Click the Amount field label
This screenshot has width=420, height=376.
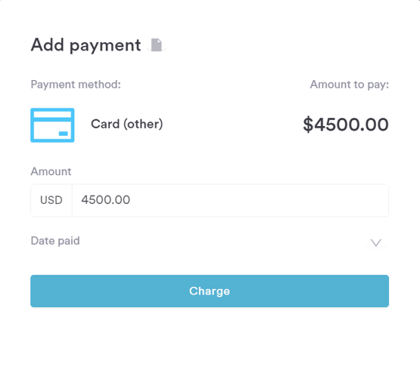pos(51,171)
